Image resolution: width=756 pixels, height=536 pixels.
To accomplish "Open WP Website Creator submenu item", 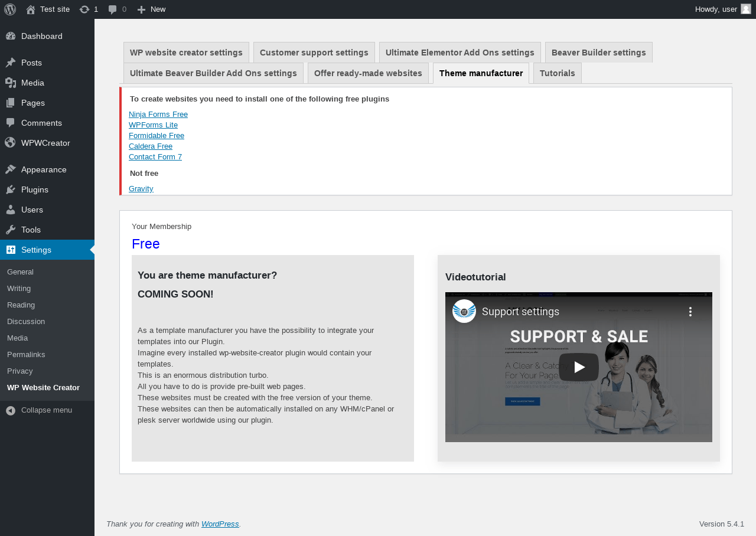I will (47, 388).
